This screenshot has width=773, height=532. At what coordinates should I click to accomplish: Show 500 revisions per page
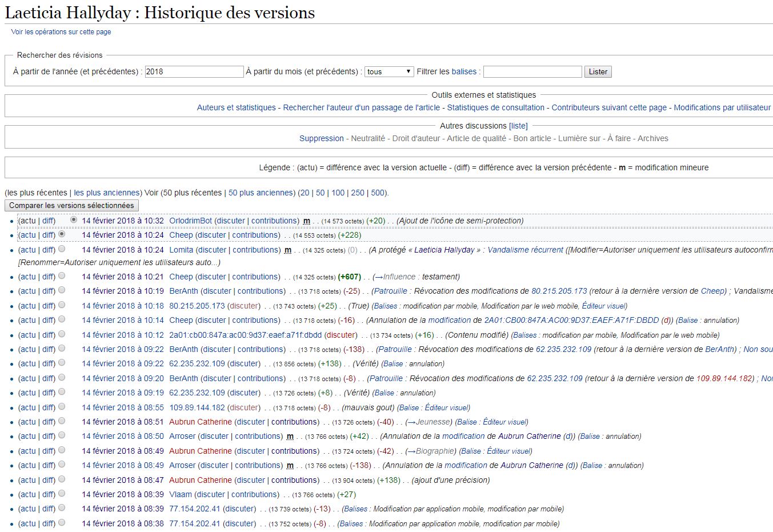click(378, 193)
